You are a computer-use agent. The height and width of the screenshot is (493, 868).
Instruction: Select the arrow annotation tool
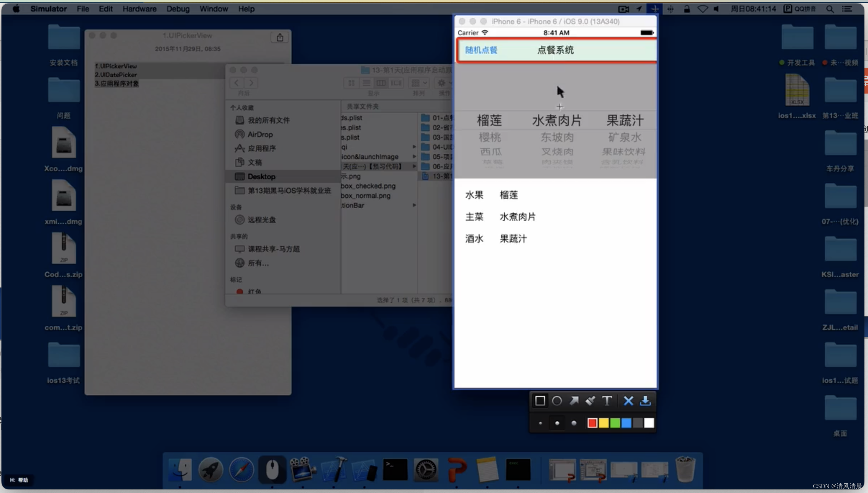coord(574,401)
